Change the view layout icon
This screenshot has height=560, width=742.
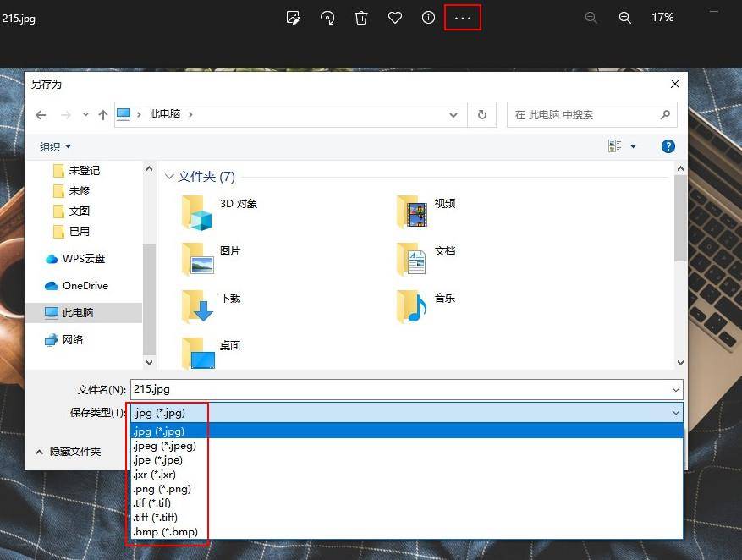615,146
